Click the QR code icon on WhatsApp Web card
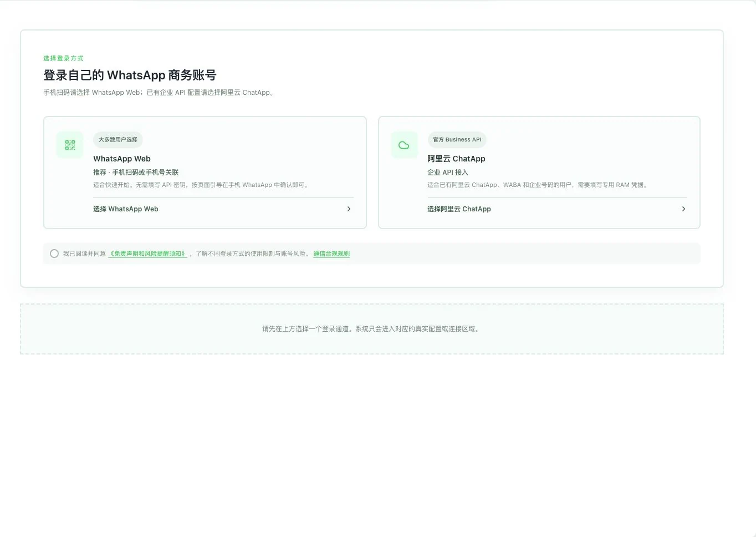The image size is (756, 537). click(x=70, y=145)
